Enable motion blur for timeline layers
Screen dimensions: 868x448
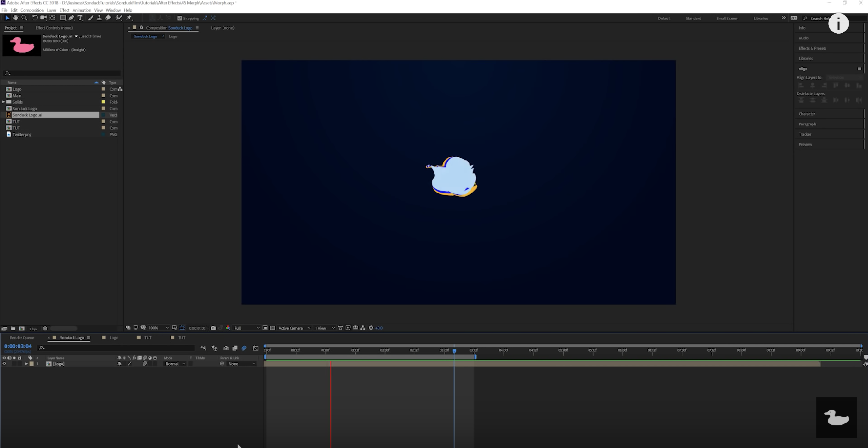pos(244,348)
